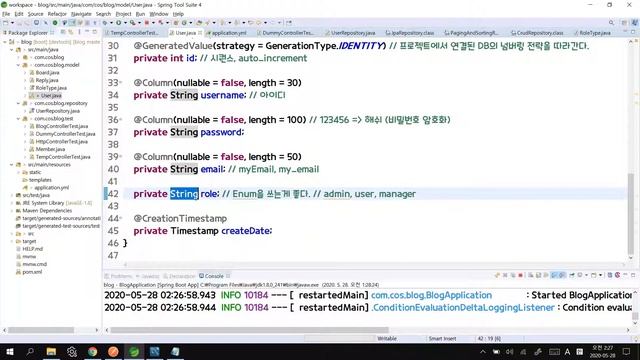Select DummyControllerTest.java in the tree

(x=65, y=134)
